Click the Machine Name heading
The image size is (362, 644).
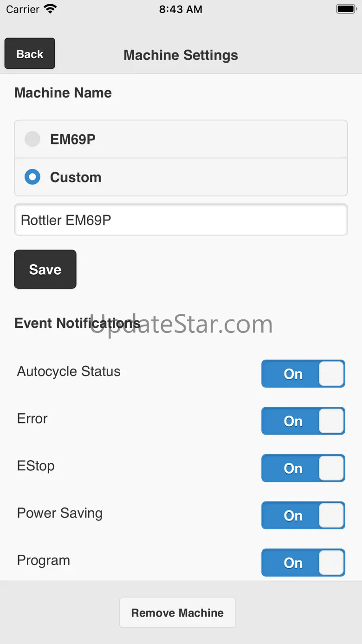[63, 92]
